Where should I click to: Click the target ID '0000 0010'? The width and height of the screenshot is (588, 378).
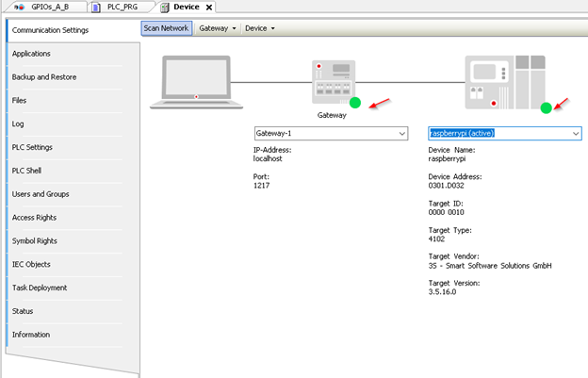pos(447,212)
